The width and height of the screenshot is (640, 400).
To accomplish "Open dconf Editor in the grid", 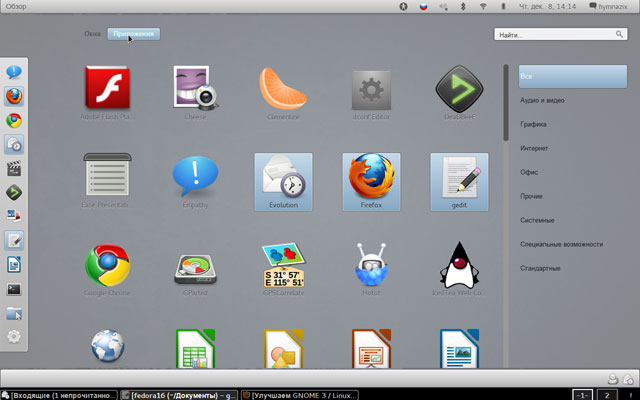I will (371, 93).
